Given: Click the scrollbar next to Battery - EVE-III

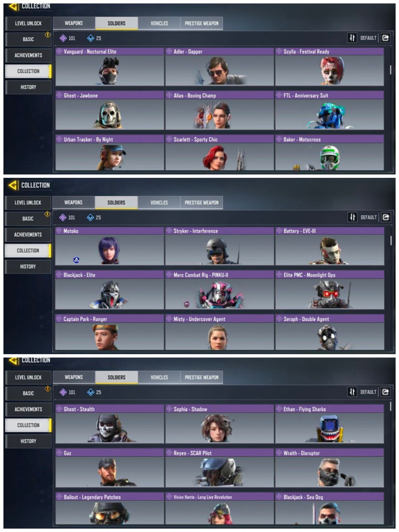Looking at the screenshot, I should 391,240.
